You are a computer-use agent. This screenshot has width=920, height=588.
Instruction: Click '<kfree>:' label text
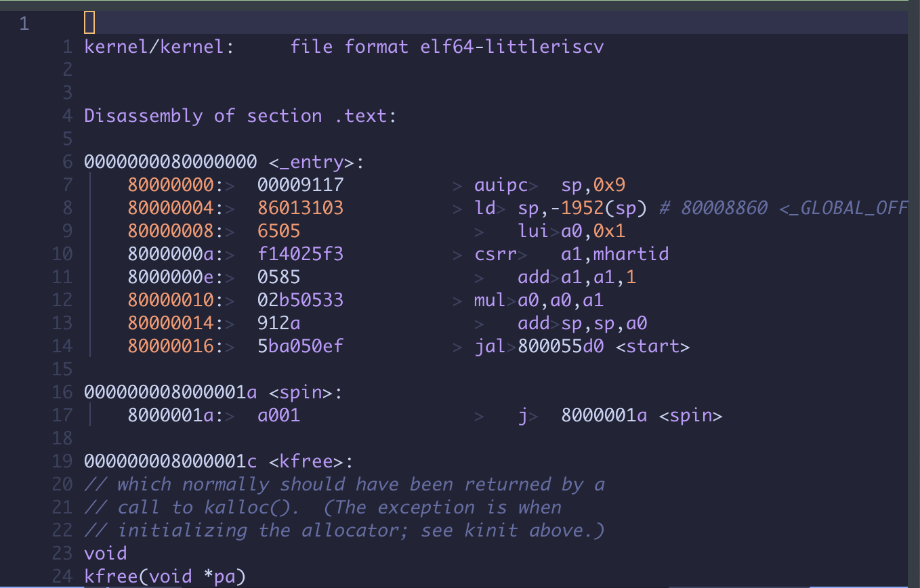pyautogui.click(x=312, y=461)
